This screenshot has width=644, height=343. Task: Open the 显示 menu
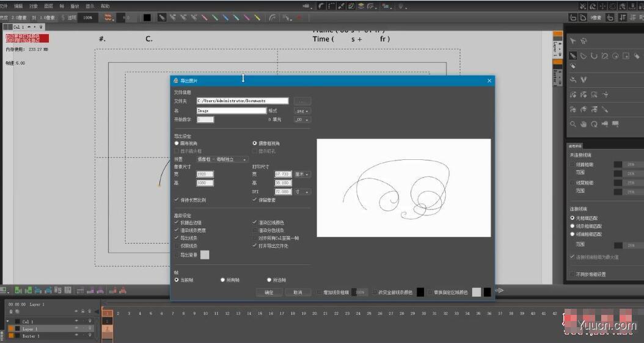[90, 5]
